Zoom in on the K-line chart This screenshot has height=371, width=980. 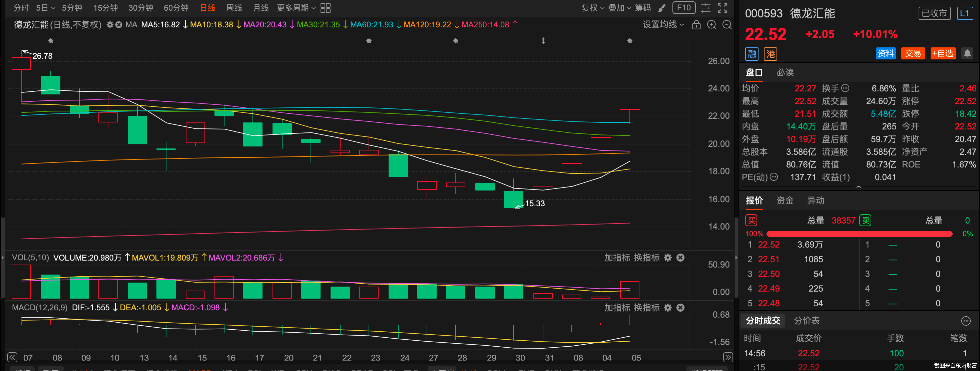coord(711,25)
